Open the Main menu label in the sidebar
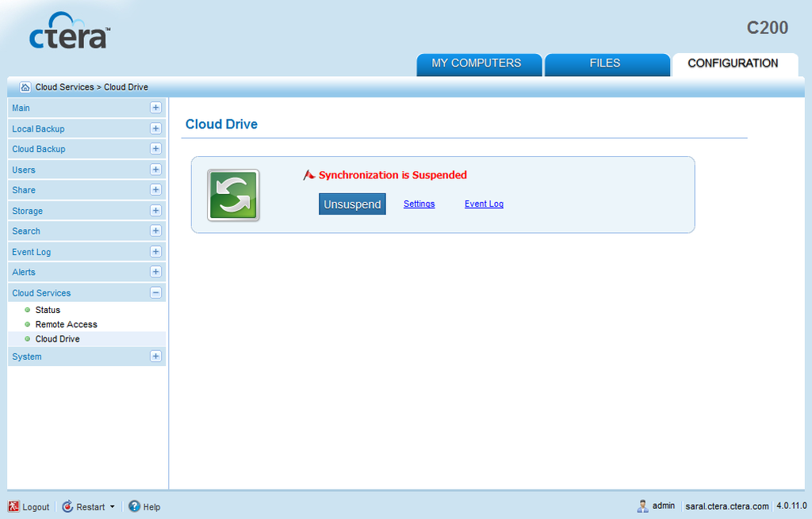Screen dimensions: 812x519 pyautogui.click(x=21, y=108)
